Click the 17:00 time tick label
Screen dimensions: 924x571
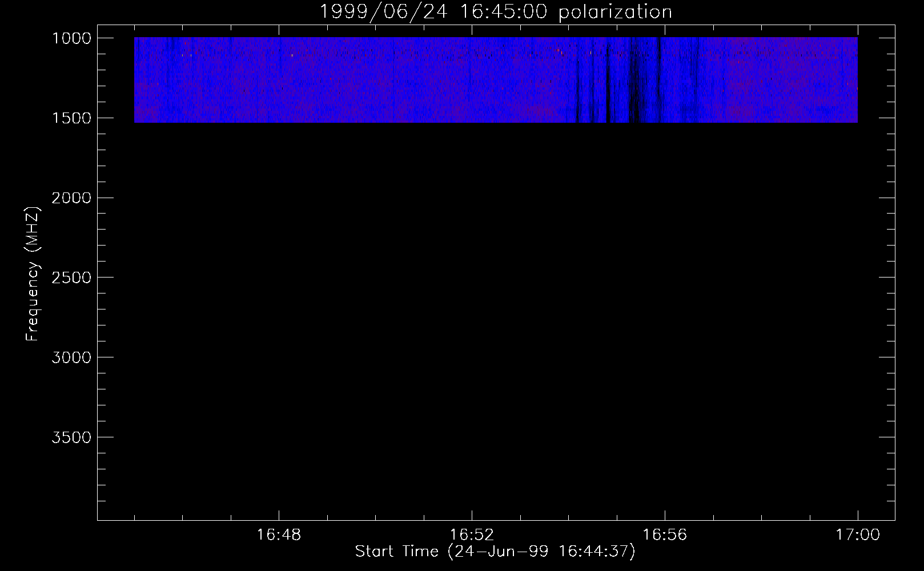click(x=858, y=535)
